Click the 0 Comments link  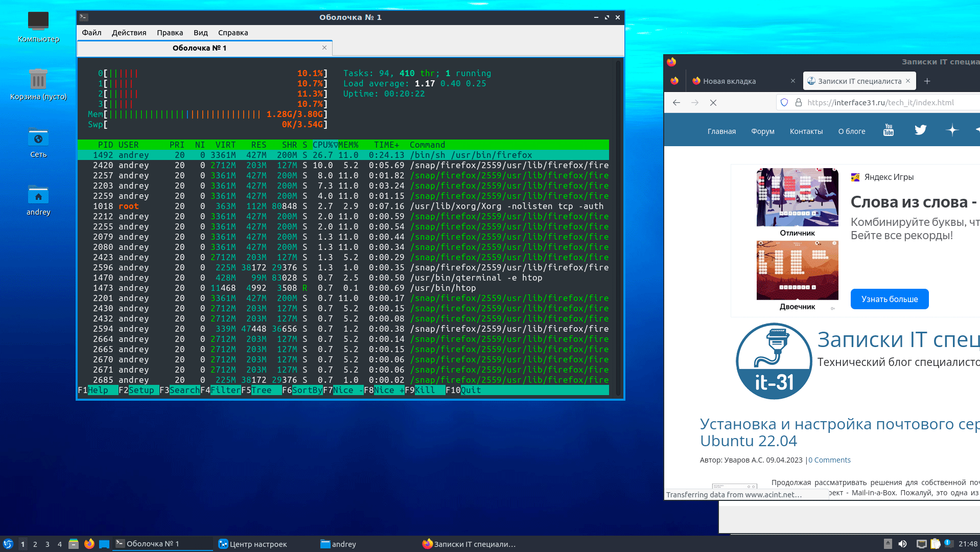pos(829,460)
